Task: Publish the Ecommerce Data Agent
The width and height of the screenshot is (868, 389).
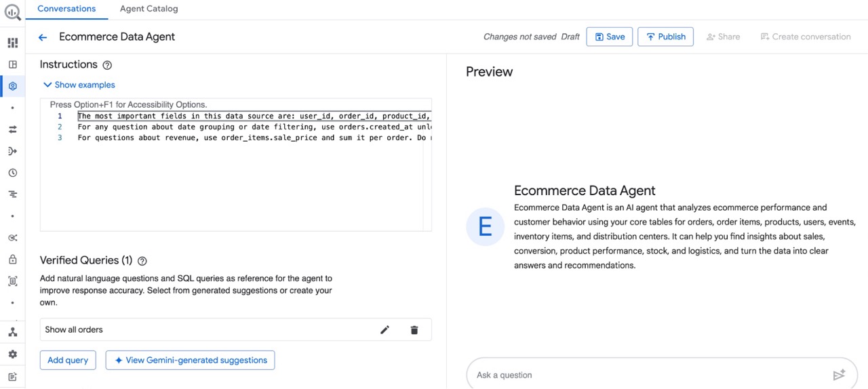Action: pos(665,37)
